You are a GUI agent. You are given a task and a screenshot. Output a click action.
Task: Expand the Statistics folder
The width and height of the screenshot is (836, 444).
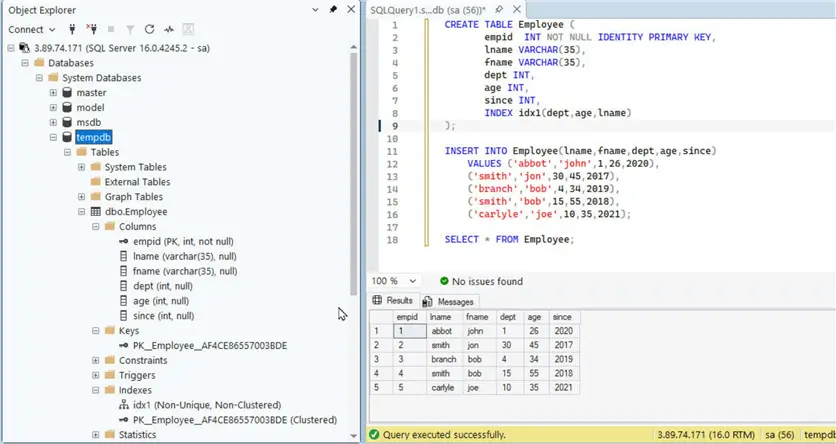pos(95,435)
